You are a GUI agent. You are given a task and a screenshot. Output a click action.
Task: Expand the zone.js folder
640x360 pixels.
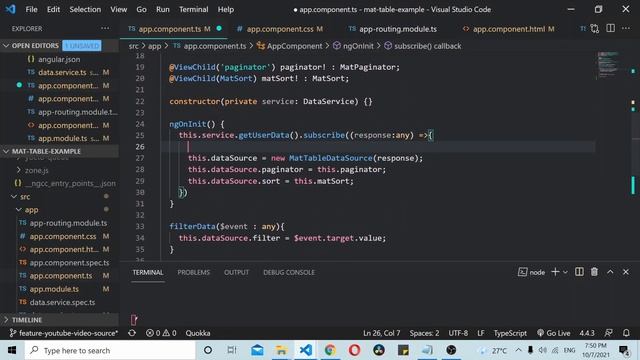(60, 170)
